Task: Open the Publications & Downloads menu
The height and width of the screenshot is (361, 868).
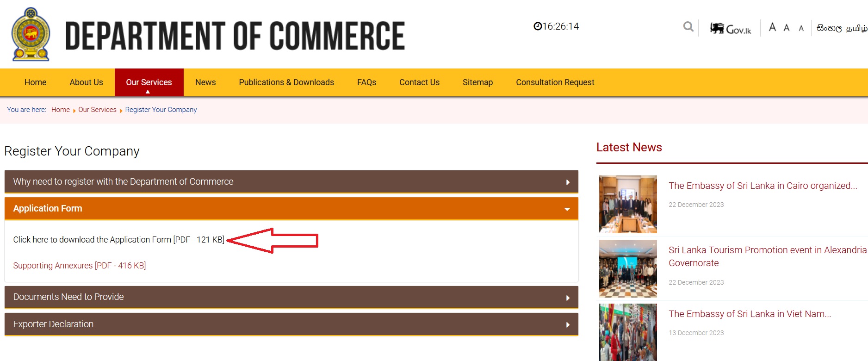Action: click(x=286, y=82)
